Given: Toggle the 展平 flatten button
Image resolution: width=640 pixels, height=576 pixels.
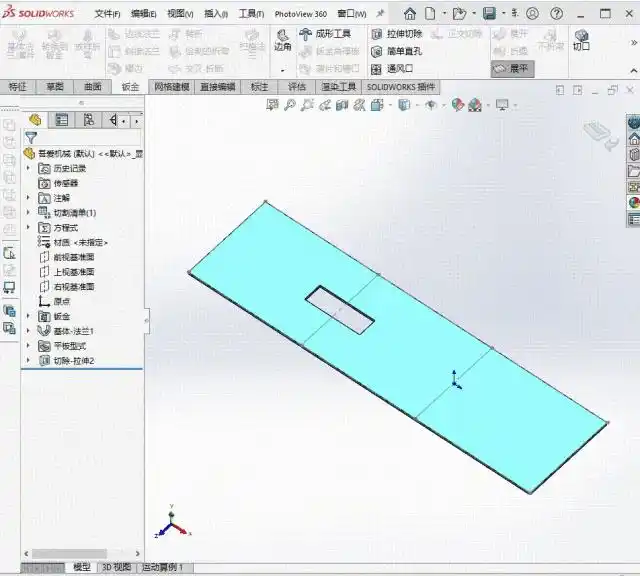Looking at the screenshot, I should point(512,69).
